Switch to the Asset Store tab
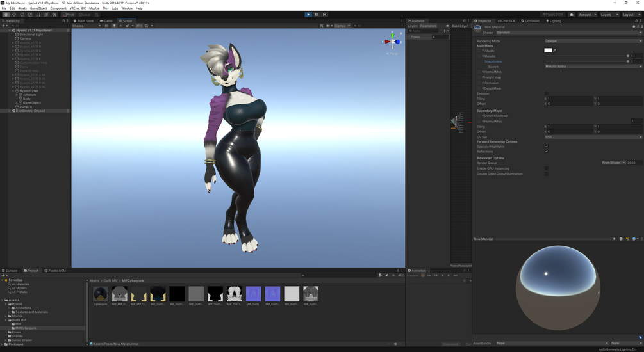 (84, 20)
